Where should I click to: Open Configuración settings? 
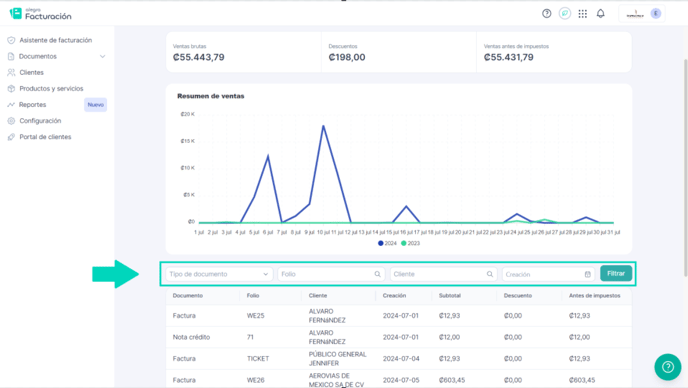point(40,121)
